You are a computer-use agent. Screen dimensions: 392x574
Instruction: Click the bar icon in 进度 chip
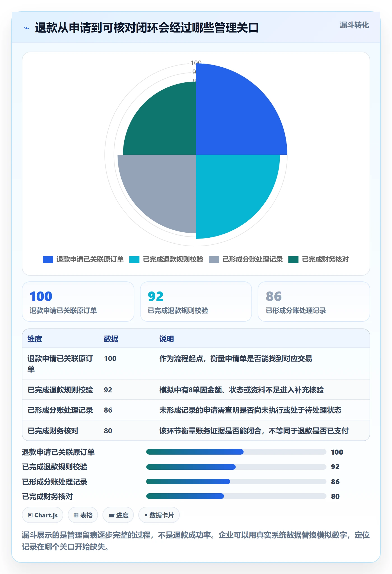(111, 515)
